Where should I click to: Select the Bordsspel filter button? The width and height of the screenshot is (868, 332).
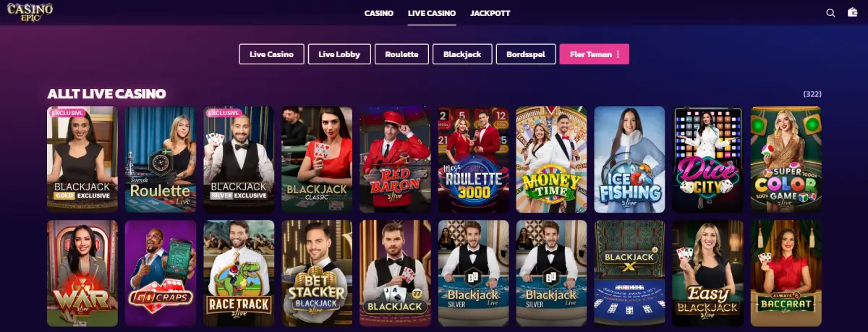click(x=526, y=54)
